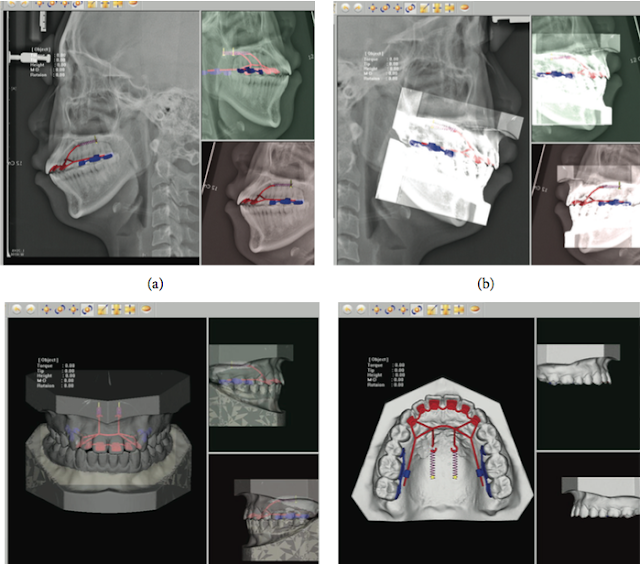640x564 pixels.
Task: Click horizontal align tool above occlusal palate view
Action: pyautogui.click(x=459, y=310)
